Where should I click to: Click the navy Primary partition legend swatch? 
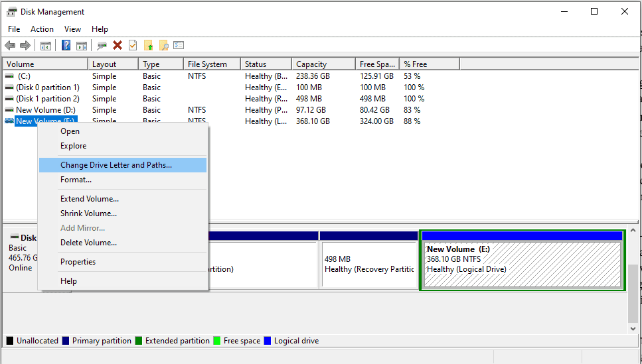(x=66, y=341)
